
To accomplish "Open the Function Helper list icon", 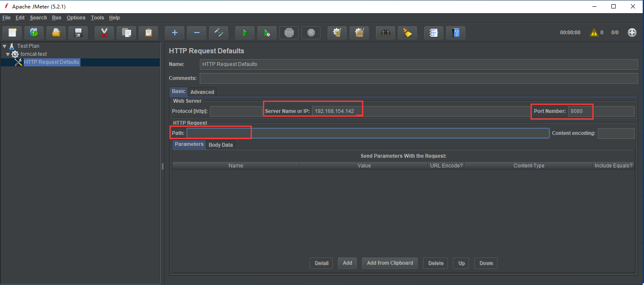I will tap(434, 33).
